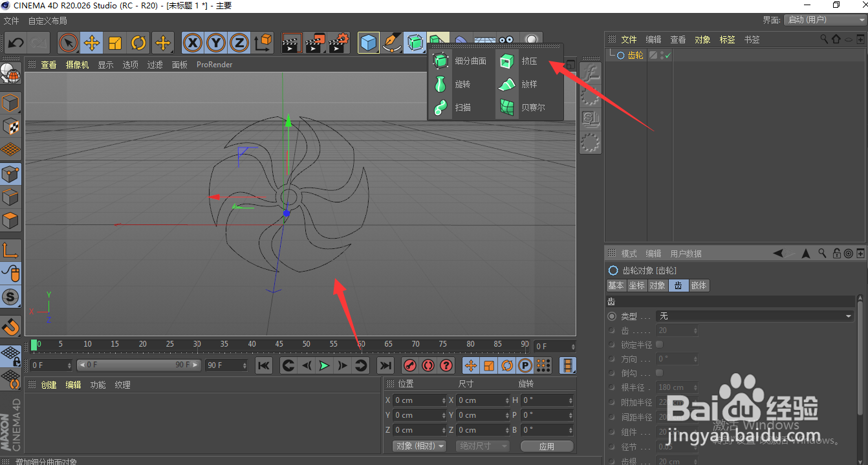Activate the Rotate tool in top toolbar
This screenshot has height=465, width=868.
click(138, 43)
